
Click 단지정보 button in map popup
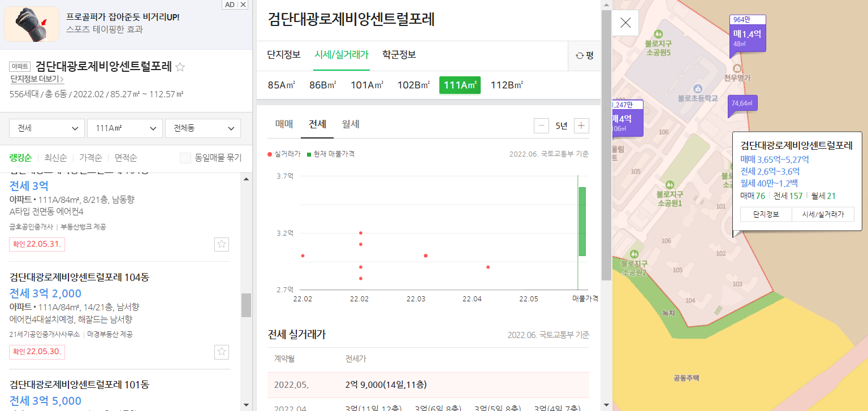766,214
